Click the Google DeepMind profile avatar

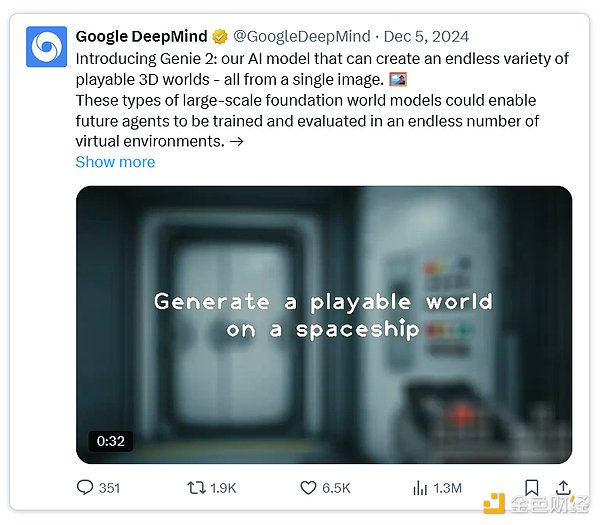46,47
